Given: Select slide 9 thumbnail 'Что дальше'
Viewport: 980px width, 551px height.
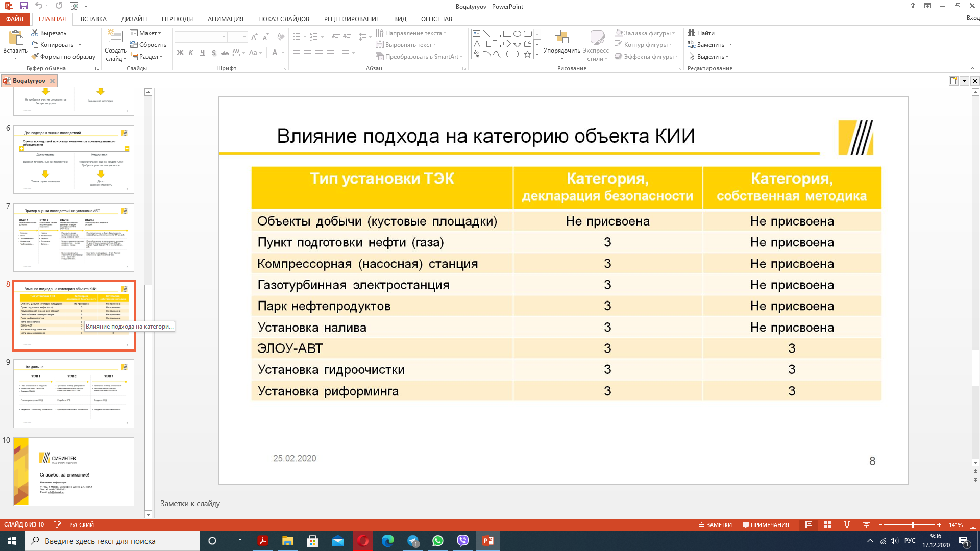Looking at the screenshot, I should tap(73, 393).
